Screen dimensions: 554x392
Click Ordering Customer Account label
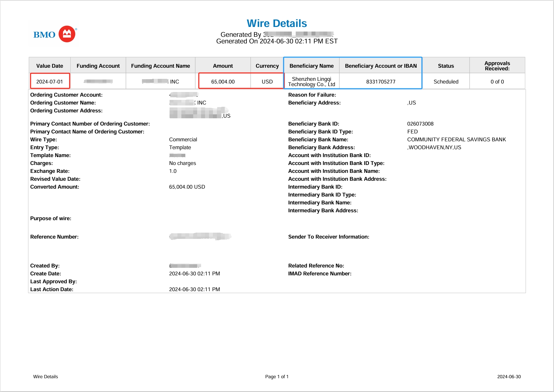[66, 95]
